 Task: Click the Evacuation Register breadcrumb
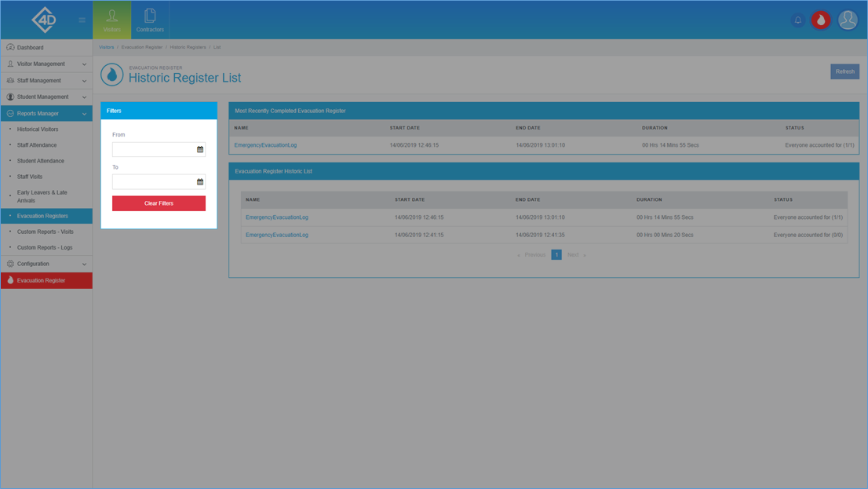(x=142, y=47)
